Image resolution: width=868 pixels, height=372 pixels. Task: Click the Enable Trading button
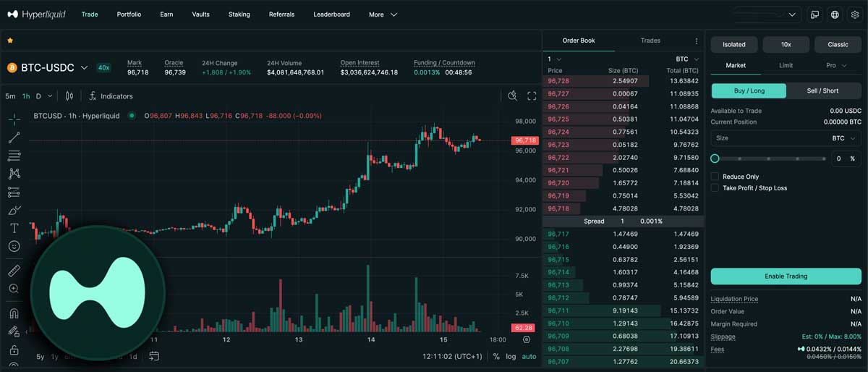[x=786, y=276]
